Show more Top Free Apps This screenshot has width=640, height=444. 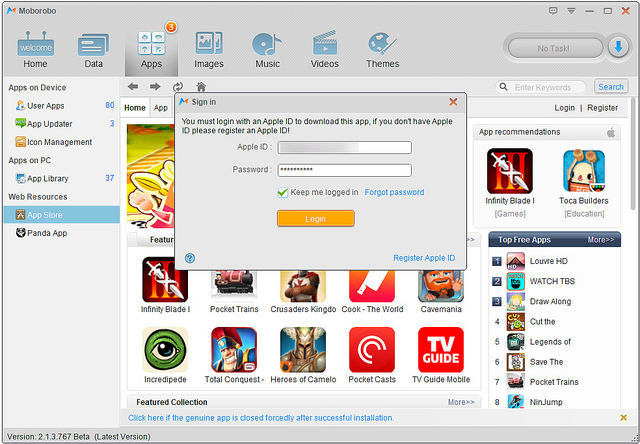click(x=600, y=240)
